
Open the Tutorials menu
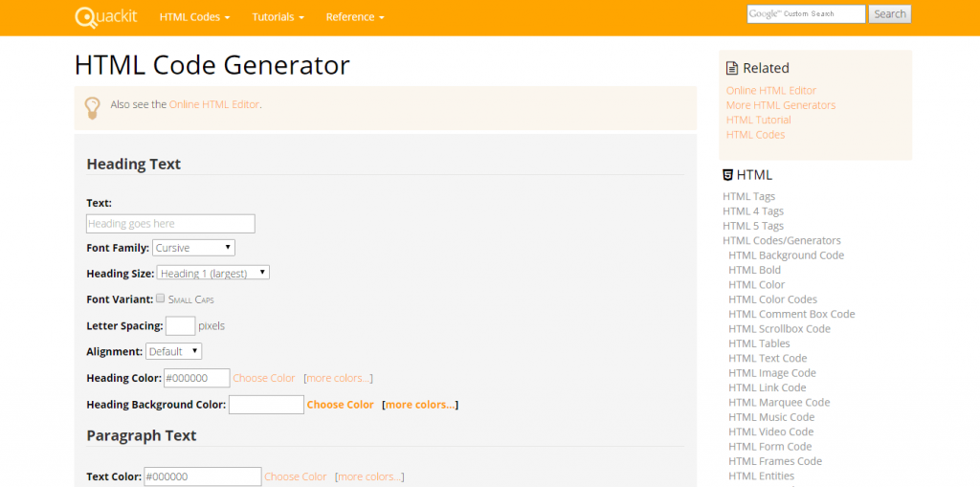[x=278, y=17]
